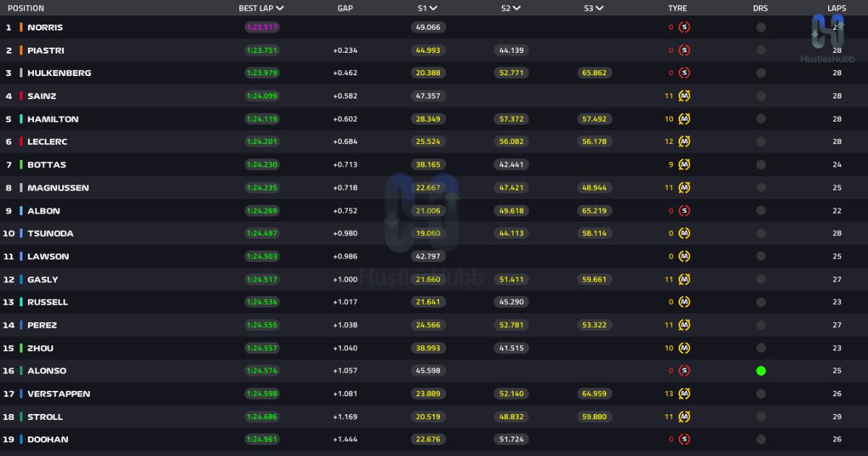The image size is (868, 456).
Task: Click Norris's purple best lap time 1:23.517
Action: tap(262, 28)
